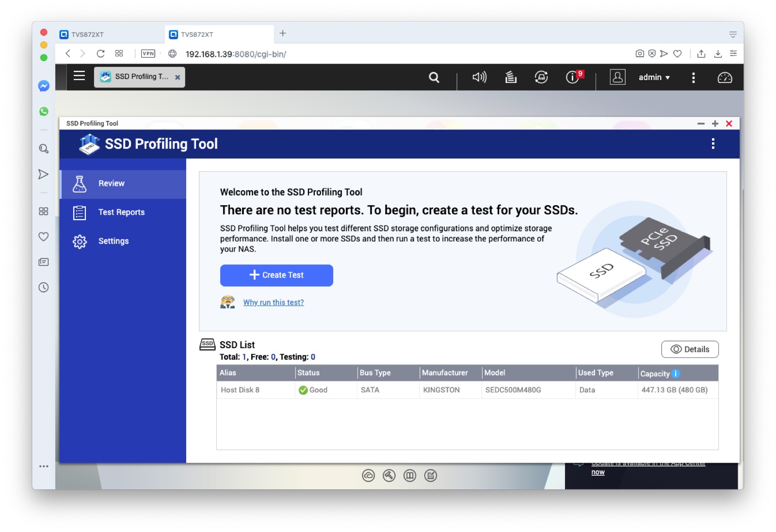Click the Bus Type column header
This screenshot has width=776, height=532.
388,373
